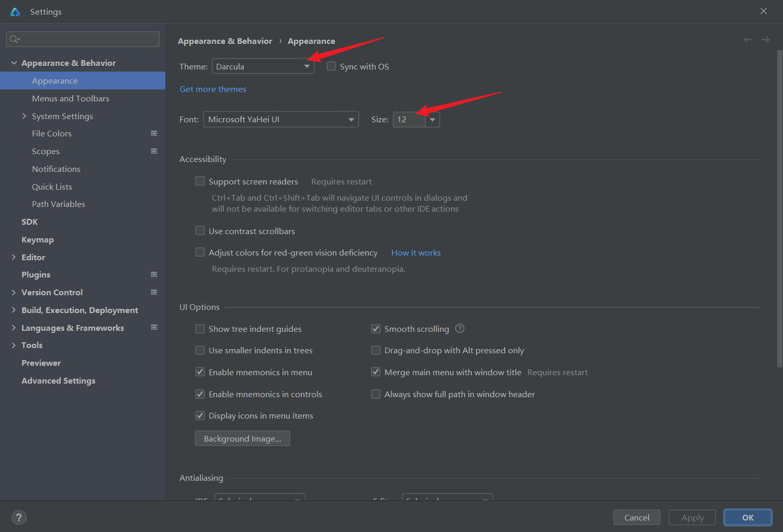
Task: Confirm settings with OK button
Action: point(748,517)
